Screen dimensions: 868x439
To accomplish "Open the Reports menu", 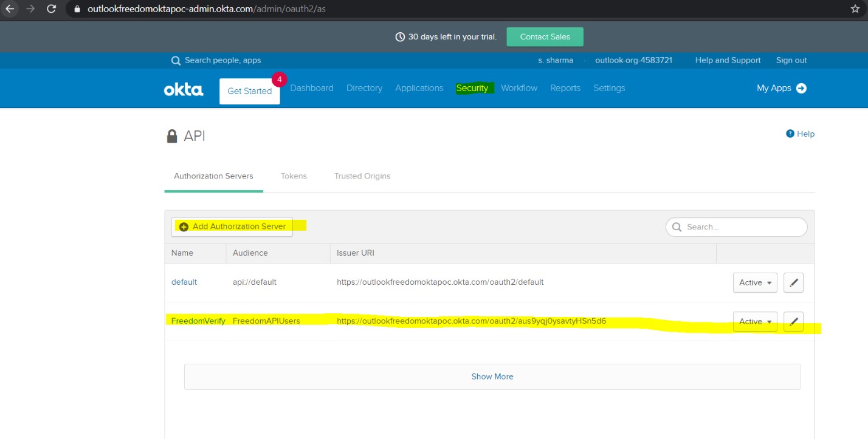I will pyautogui.click(x=565, y=88).
